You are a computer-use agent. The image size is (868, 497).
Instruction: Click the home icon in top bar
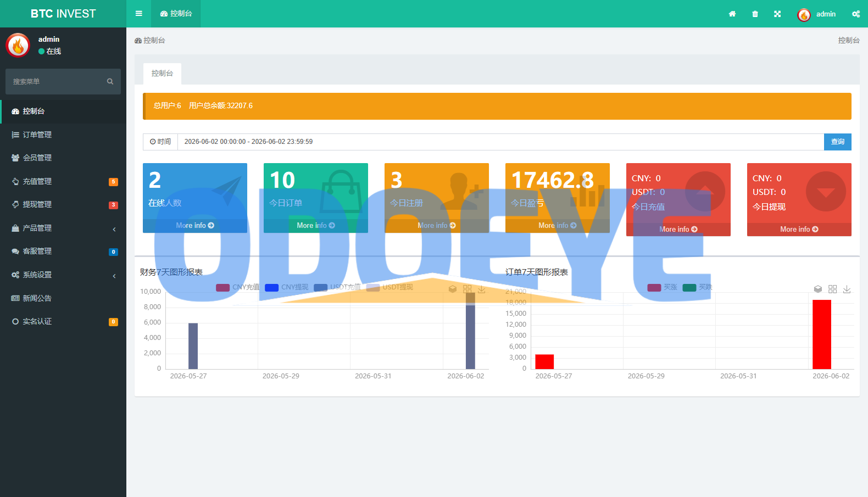732,14
